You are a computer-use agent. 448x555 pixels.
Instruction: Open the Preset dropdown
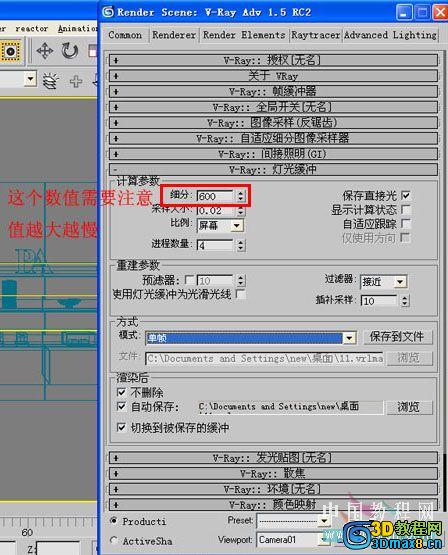[294, 521]
